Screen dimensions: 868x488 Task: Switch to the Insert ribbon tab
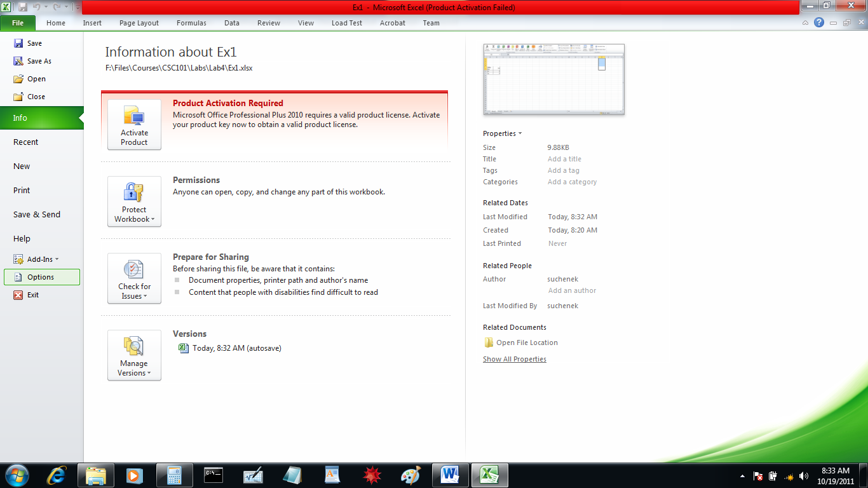[92, 23]
